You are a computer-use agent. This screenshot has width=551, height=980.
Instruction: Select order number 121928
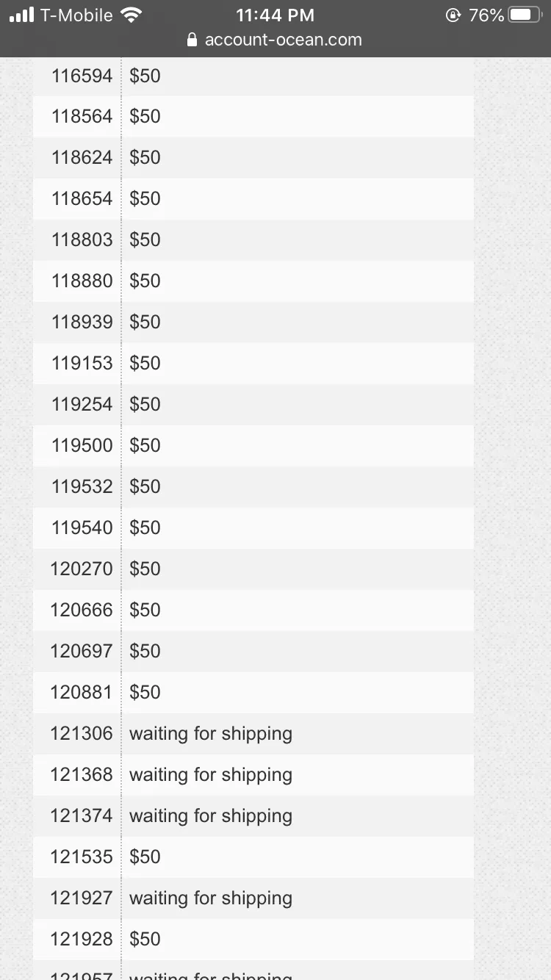[82, 940]
